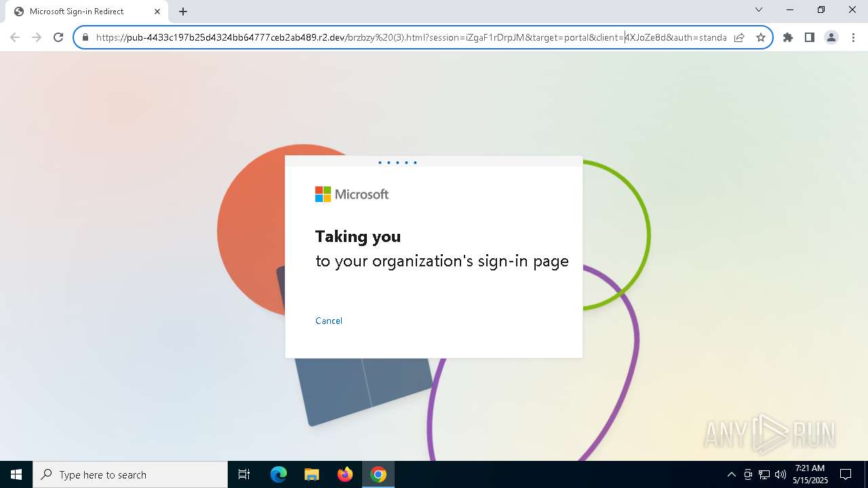Bookmark this page with the star icon
Viewport: 868px width, 488px height.
[761, 37]
